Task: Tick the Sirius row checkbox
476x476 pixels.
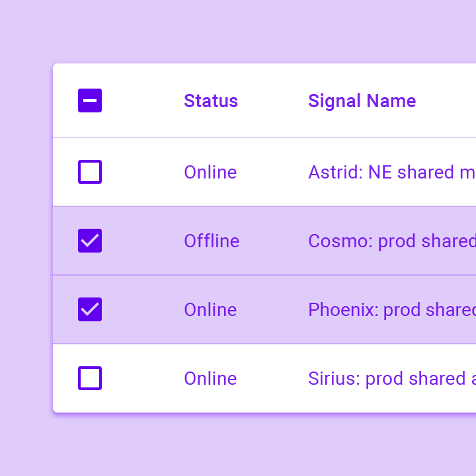Action: [x=90, y=378]
